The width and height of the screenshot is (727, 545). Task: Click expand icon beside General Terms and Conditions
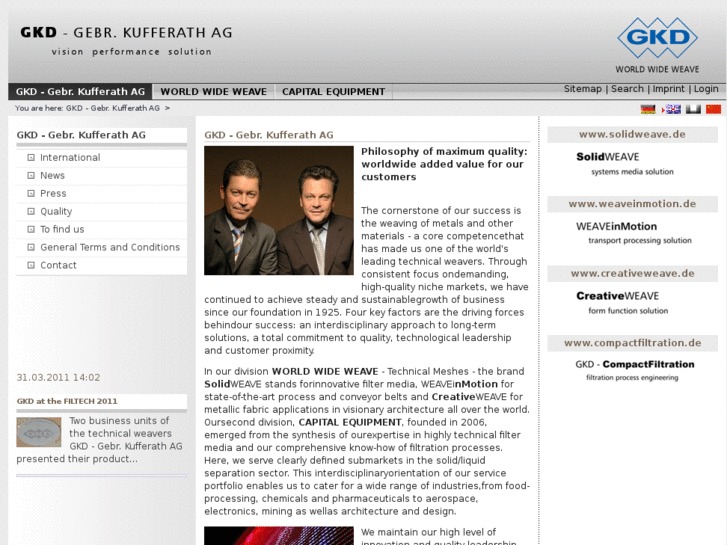pyautogui.click(x=31, y=247)
